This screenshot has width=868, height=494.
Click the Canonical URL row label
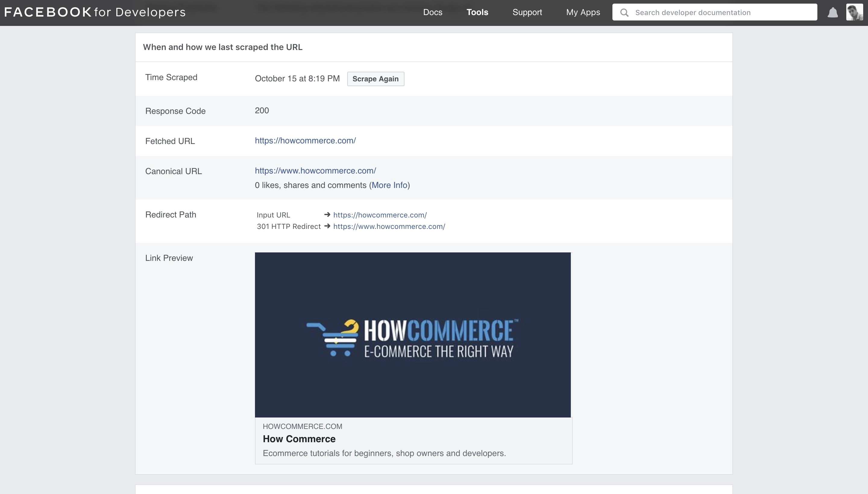tap(174, 171)
